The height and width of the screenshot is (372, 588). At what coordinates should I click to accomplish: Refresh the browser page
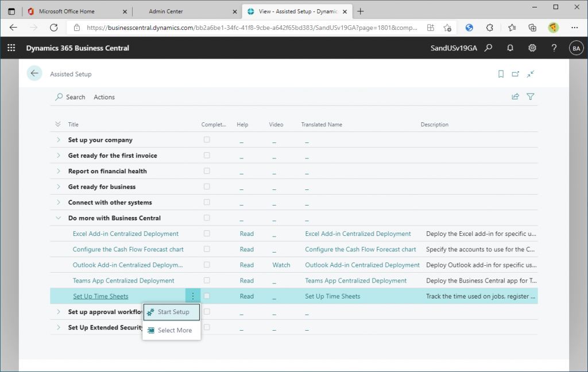point(54,28)
